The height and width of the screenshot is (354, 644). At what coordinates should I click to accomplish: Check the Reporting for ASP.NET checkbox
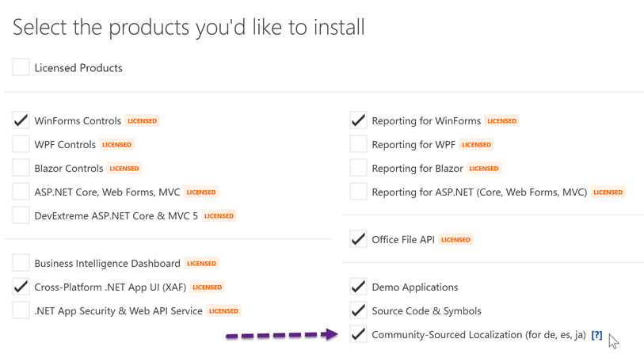pyautogui.click(x=359, y=192)
